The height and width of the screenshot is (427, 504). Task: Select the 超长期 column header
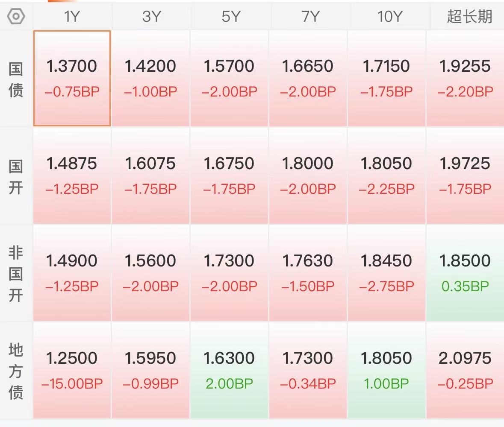(x=469, y=16)
